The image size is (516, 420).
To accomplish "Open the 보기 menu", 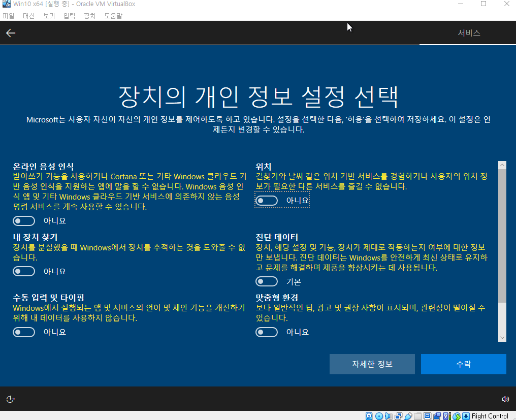I will [49, 16].
